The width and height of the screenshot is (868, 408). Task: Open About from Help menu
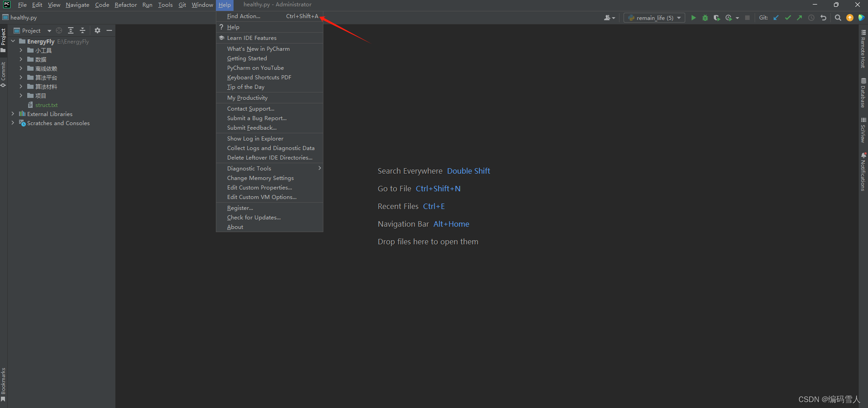coord(269,227)
